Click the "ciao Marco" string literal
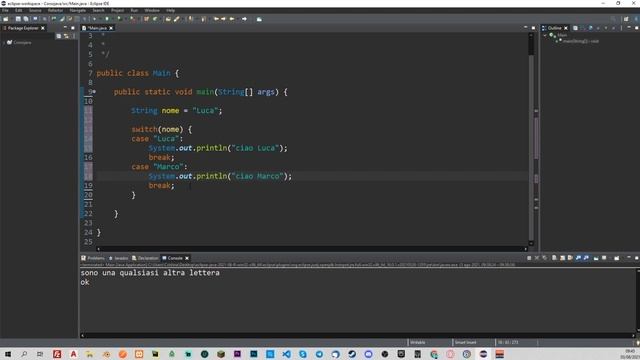This screenshot has width=640, height=360. point(258,176)
